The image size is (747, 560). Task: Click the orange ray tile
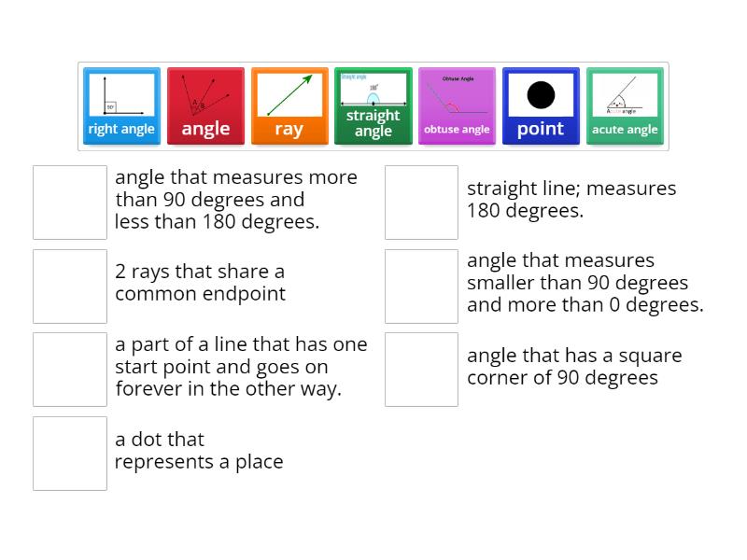(289, 105)
